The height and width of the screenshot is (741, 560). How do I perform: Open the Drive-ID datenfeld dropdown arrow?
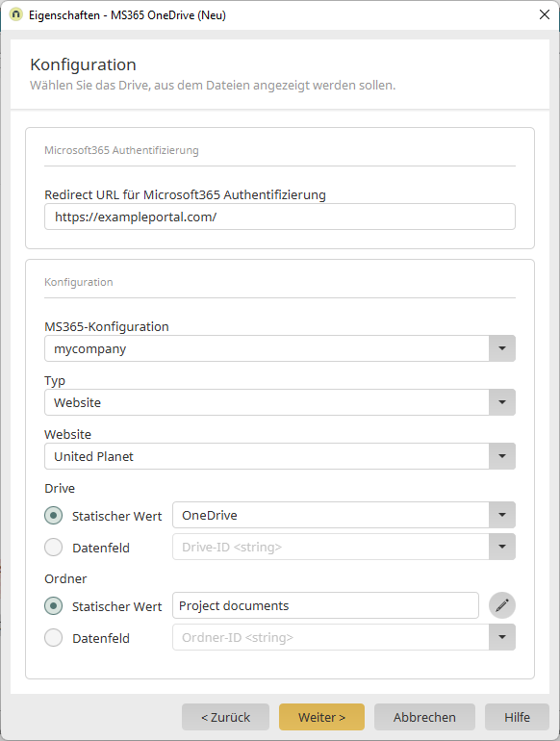(x=502, y=547)
